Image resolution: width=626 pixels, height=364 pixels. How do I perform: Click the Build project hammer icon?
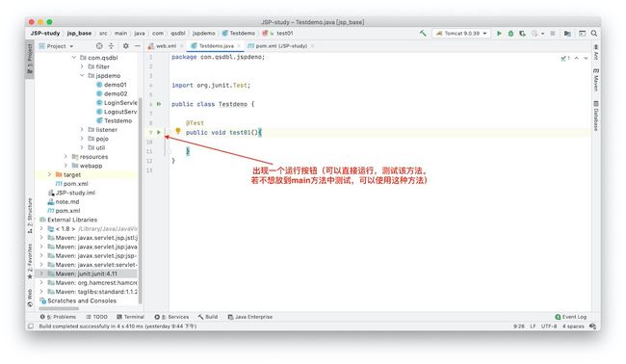pyautogui.click(x=423, y=33)
